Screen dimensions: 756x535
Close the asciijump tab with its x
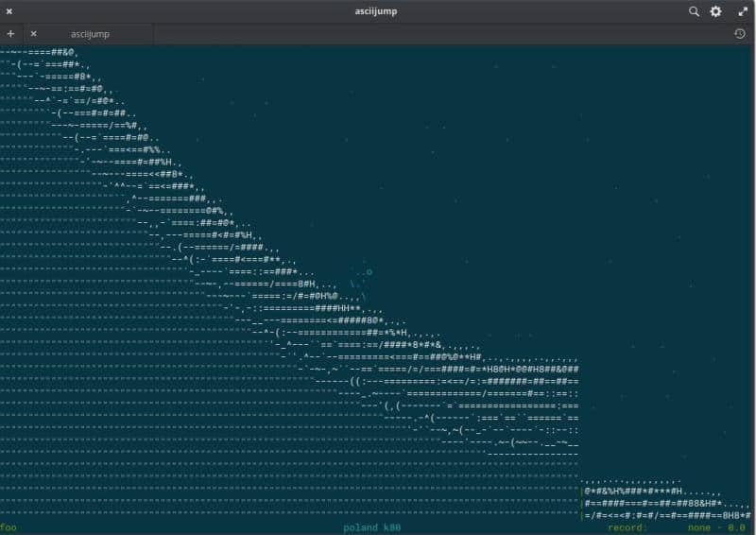33,33
